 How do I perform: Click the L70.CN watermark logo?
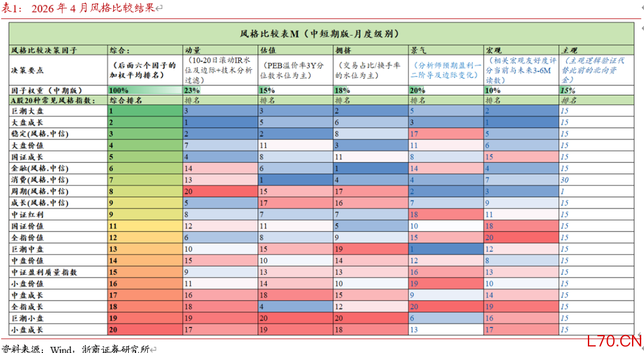click(x=613, y=341)
